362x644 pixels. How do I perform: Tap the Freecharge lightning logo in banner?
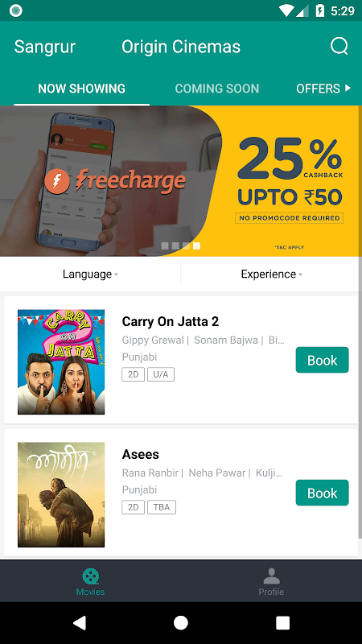point(57,181)
